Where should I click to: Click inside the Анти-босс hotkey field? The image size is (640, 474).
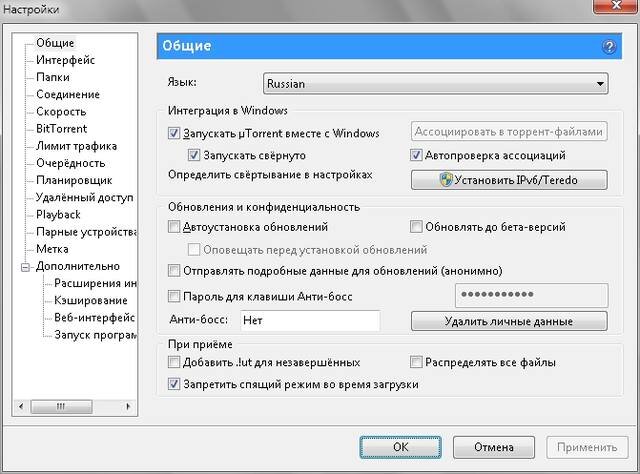[310, 320]
